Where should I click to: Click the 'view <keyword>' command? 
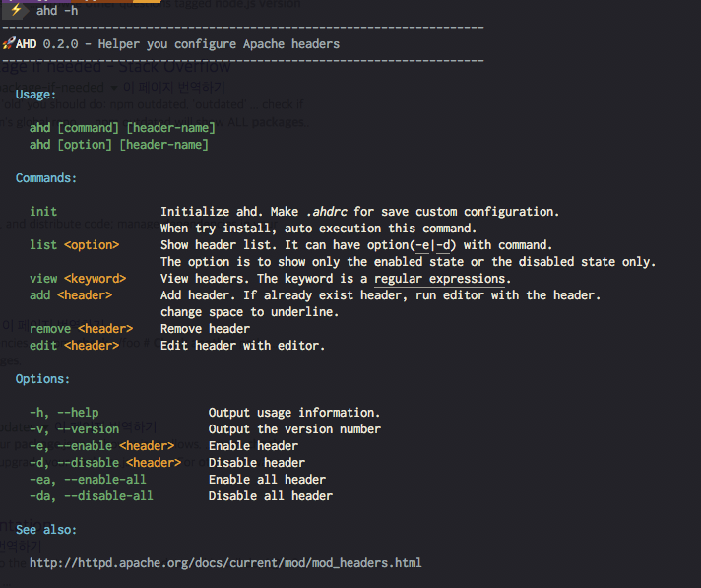(x=78, y=279)
